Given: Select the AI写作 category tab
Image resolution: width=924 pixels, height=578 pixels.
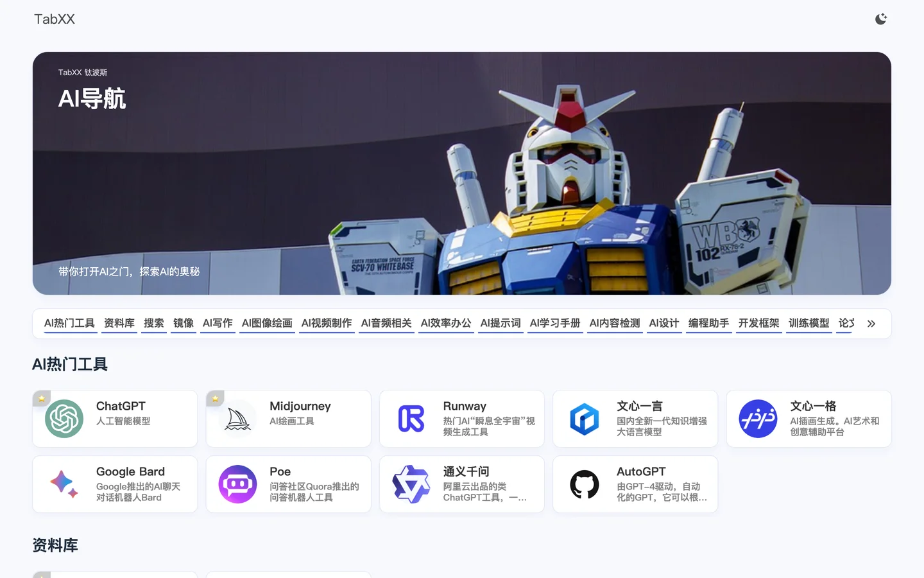Looking at the screenshot, I should 218,323.
